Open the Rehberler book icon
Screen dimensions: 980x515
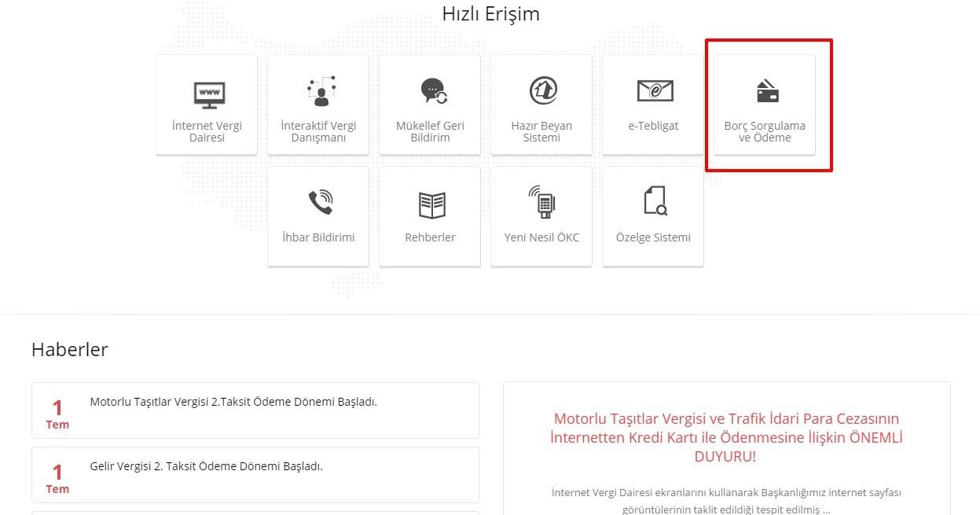coord(431,205)
